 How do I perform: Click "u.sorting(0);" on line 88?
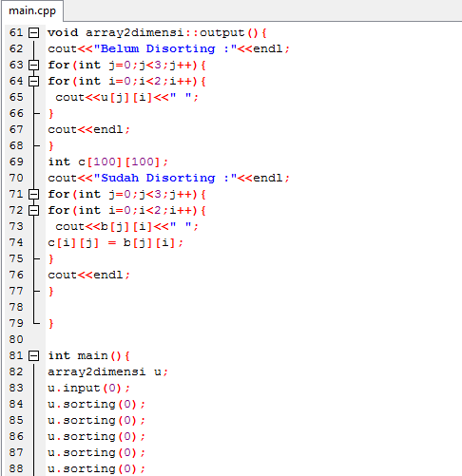click(96, 468)
